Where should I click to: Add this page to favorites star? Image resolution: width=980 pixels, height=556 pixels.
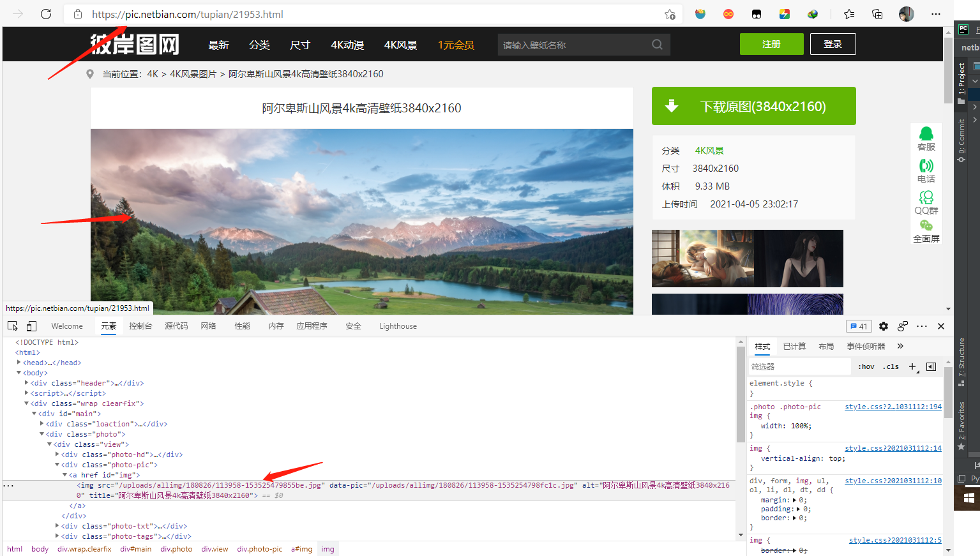670,14
